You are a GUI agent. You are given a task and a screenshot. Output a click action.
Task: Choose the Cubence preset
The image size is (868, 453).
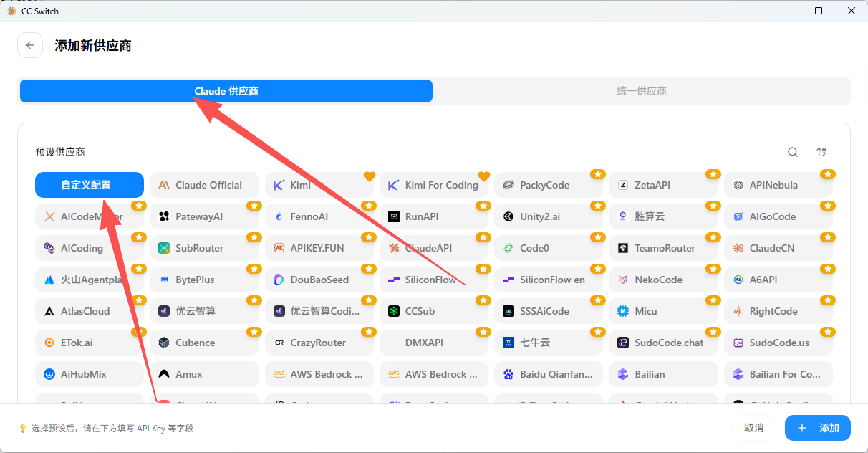205,343
